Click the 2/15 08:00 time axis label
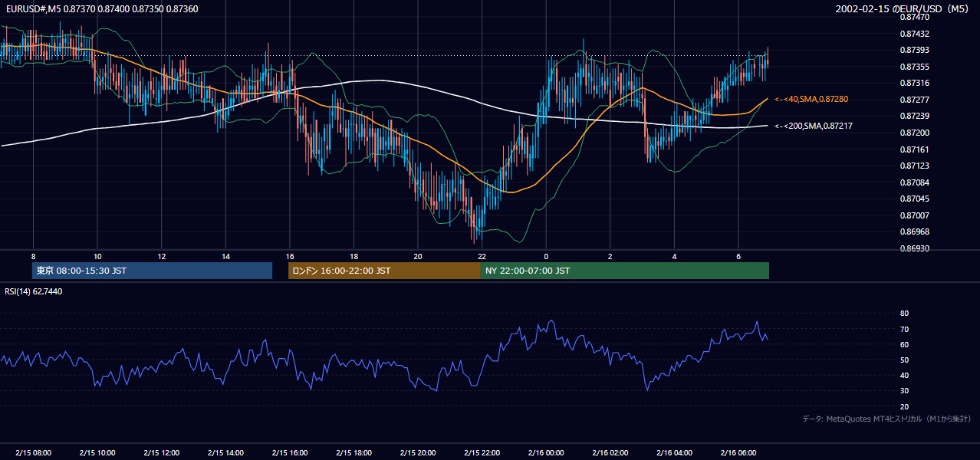This screenshot has height=460, width=980. point(33,453)
